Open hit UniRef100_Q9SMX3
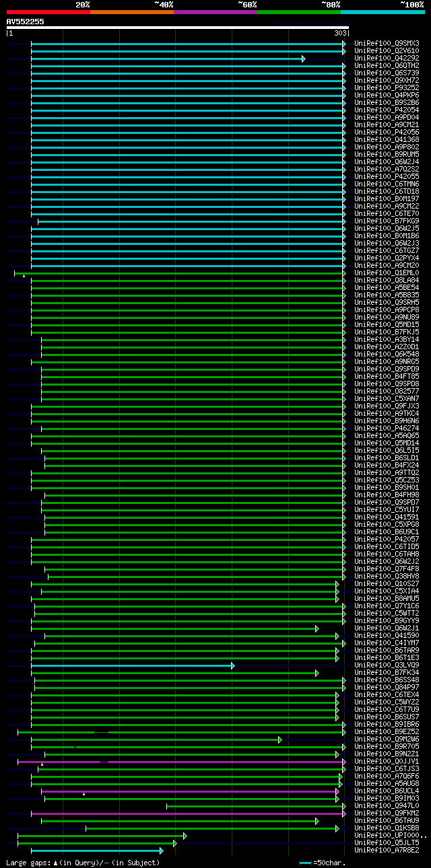Image resolution: width=431 pixels, height=868 pixels. tap(387, 44)
